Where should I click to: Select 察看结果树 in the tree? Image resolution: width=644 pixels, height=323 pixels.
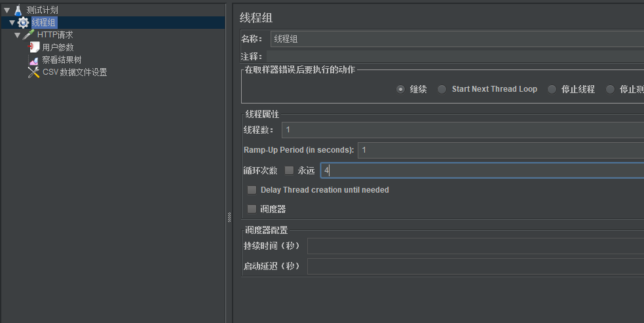click(62, 60)
